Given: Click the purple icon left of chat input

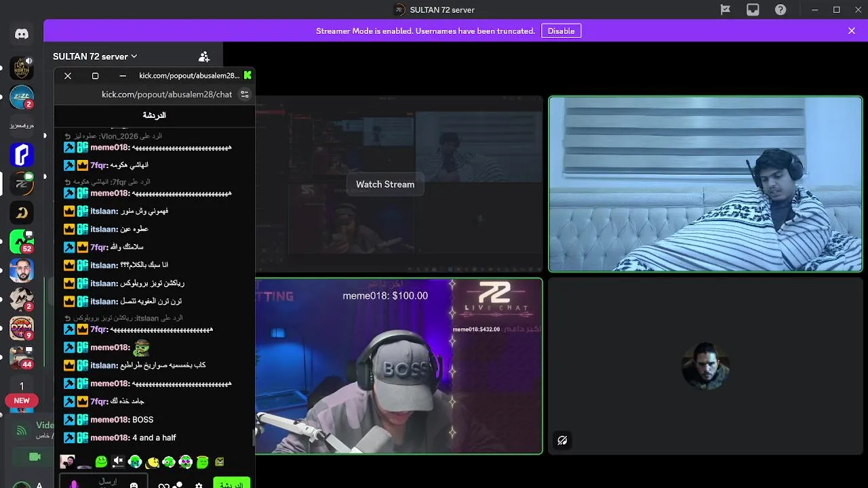Looking at the screenshot, I should pos(74,484).
